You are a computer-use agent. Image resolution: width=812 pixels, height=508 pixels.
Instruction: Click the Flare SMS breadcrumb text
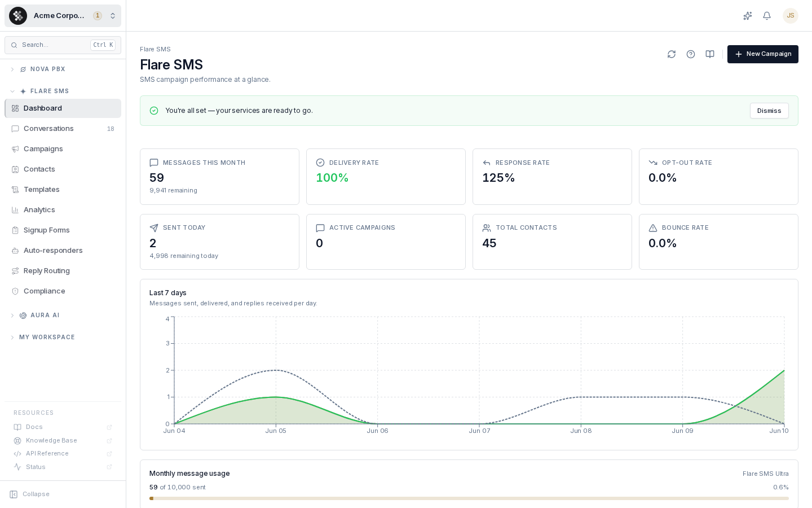click(155, 50)
